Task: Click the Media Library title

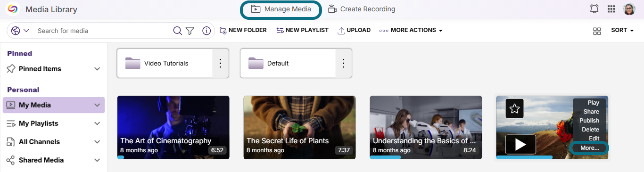Action: tap(51, 9)
